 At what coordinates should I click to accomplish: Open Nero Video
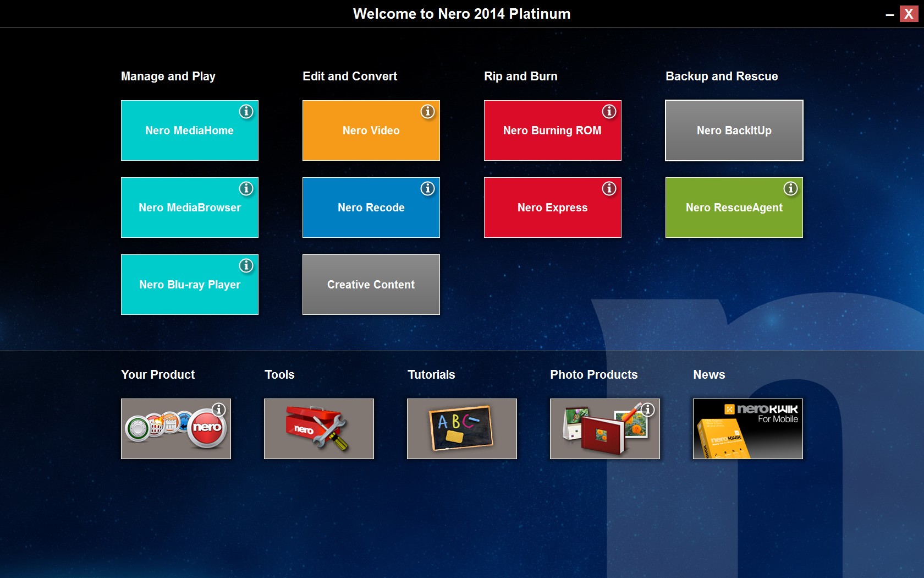tap(371, 130)
